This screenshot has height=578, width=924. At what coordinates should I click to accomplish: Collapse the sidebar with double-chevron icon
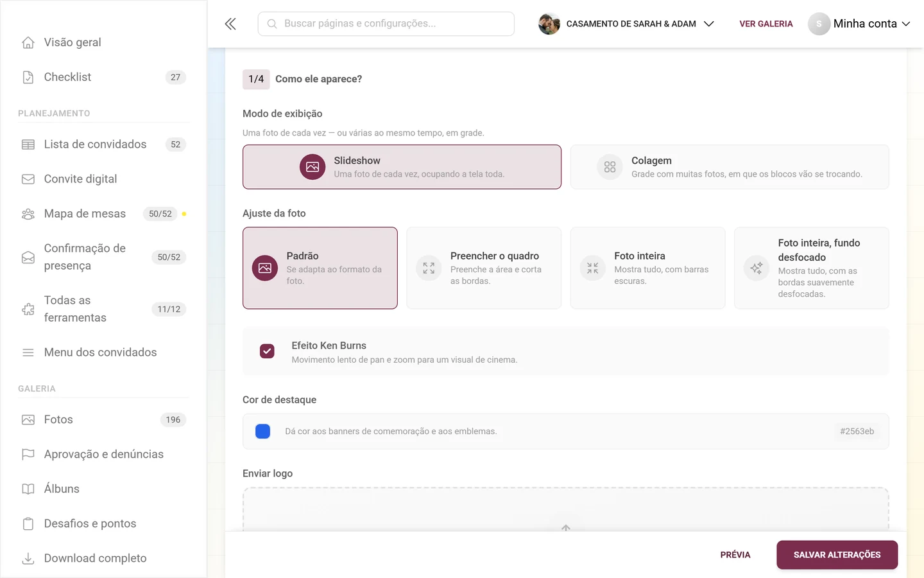(230, 24)
